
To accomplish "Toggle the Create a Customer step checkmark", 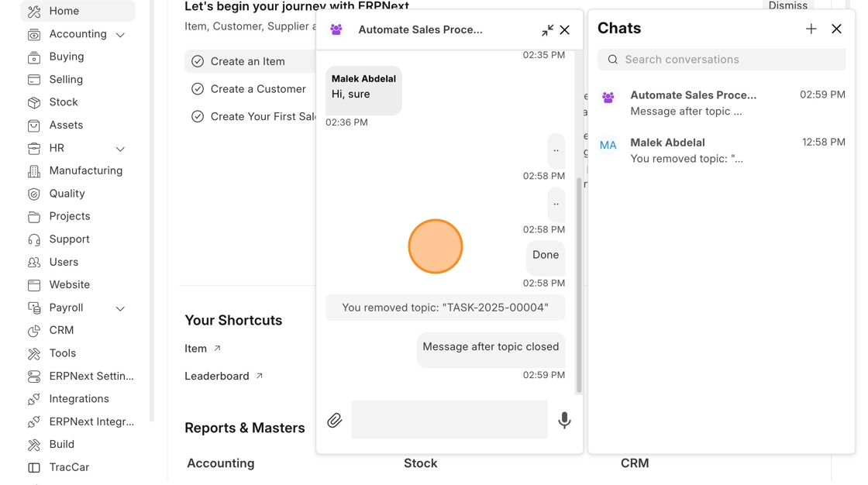I will pos(198,89).
